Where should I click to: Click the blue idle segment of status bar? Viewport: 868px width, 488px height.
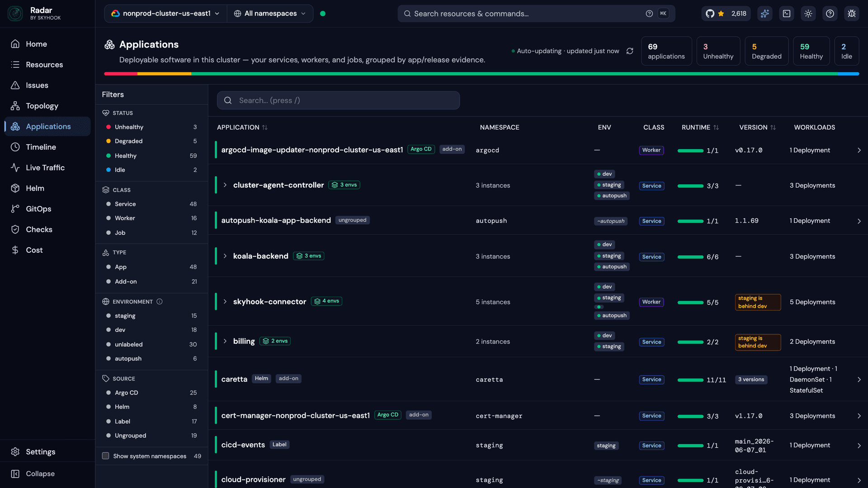[849, 74]
